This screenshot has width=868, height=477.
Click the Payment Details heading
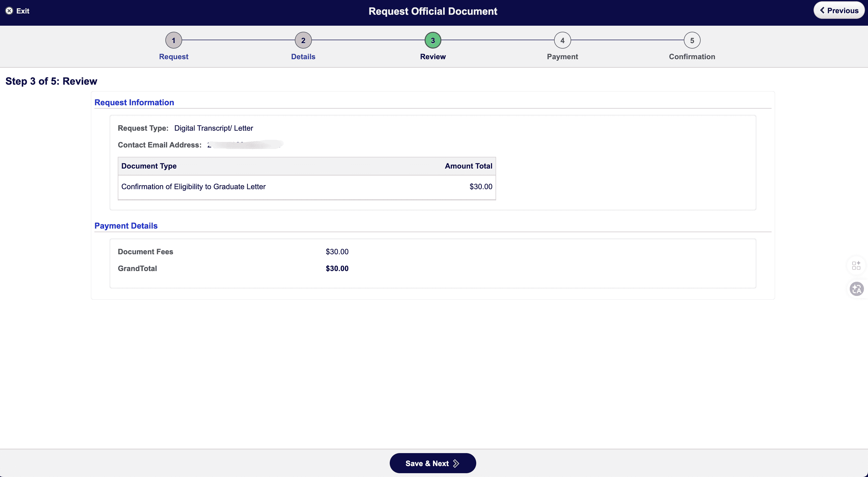126,226
